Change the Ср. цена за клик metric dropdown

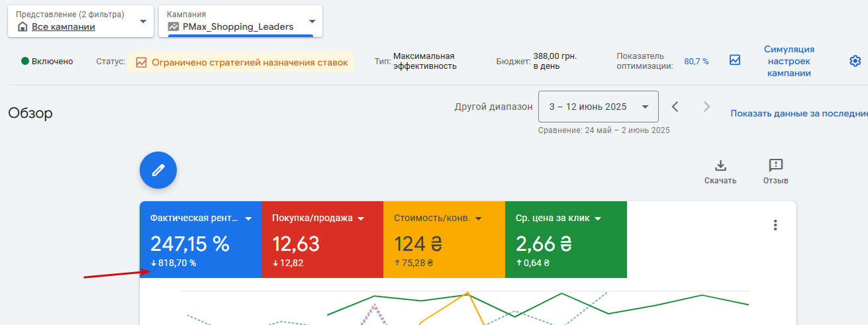pyautogui.click(x=597, y=218)
